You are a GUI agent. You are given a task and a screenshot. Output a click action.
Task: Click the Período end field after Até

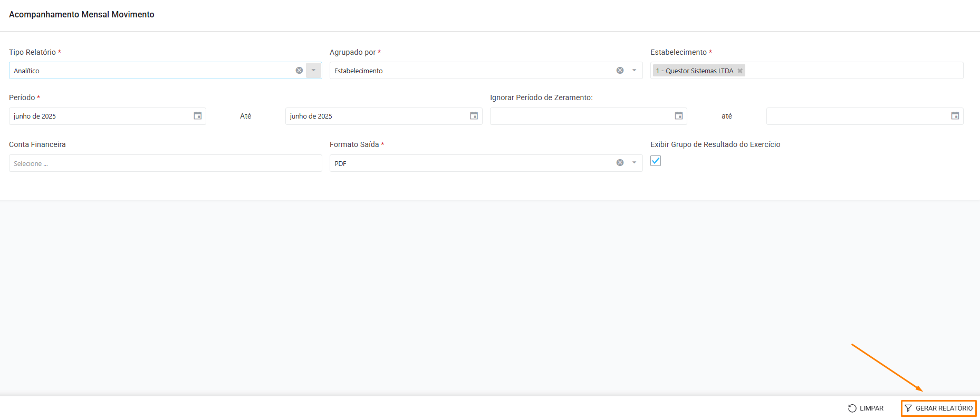(x=376, y=116)
